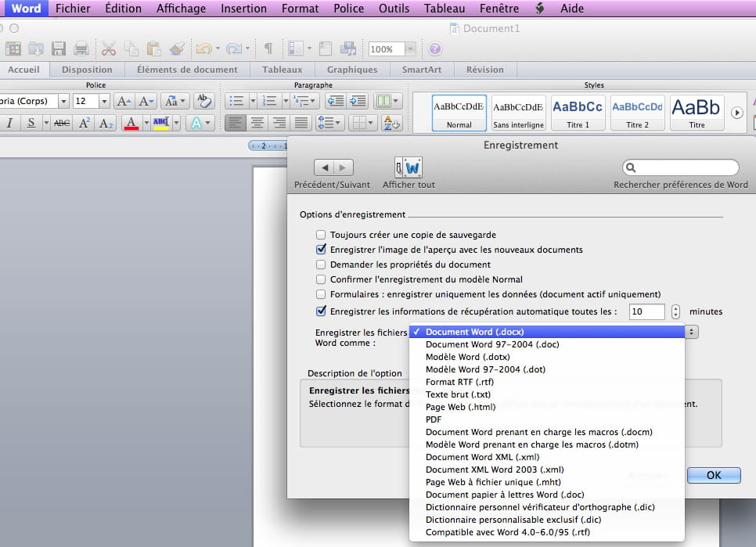Toggle the paragraph marks (¶) icon

[x=268, y=49]
